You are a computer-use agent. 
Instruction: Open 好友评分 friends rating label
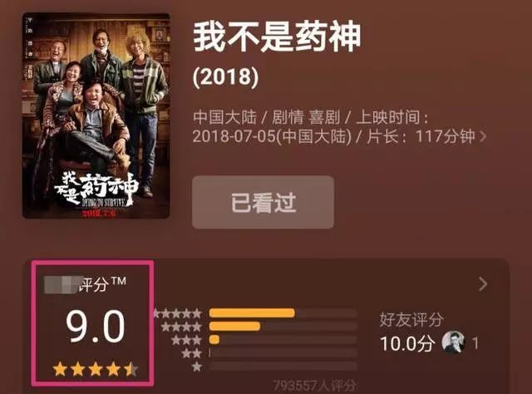(411, 319)
